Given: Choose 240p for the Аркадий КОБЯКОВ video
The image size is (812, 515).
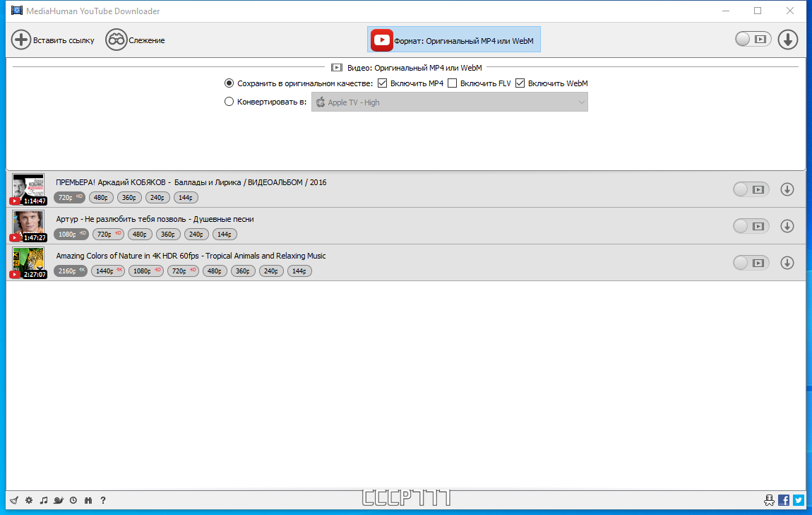Looking at the screenshot, I should 157,197.
